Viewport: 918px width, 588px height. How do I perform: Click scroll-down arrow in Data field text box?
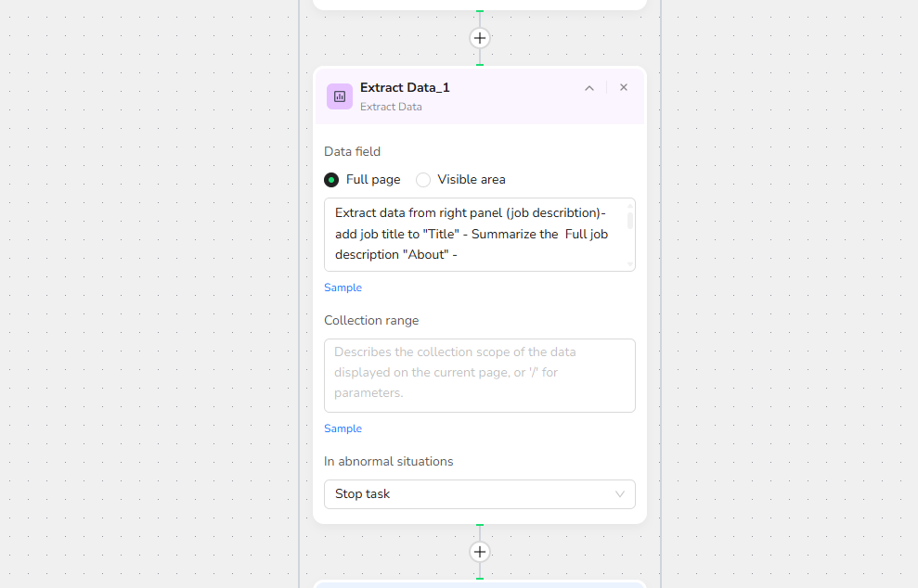click(630, 264)
